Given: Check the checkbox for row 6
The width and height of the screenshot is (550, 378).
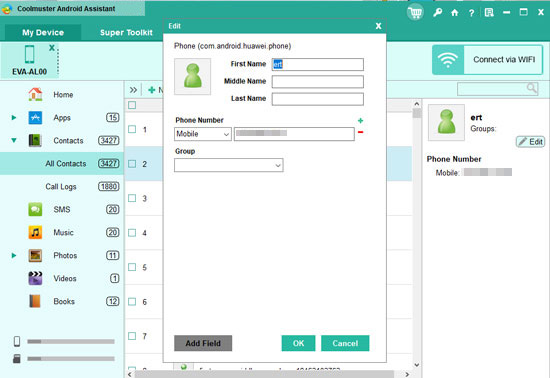Looking at the screenshot, I should (132, 302).
